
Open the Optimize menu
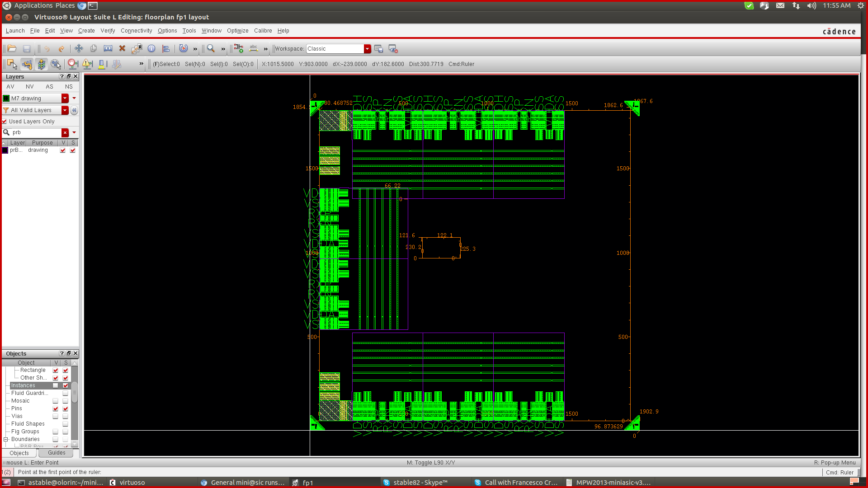pos(238,31)
